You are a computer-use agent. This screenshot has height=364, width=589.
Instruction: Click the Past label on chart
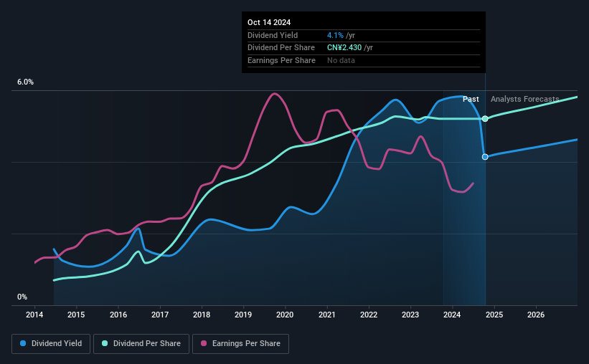471,99
